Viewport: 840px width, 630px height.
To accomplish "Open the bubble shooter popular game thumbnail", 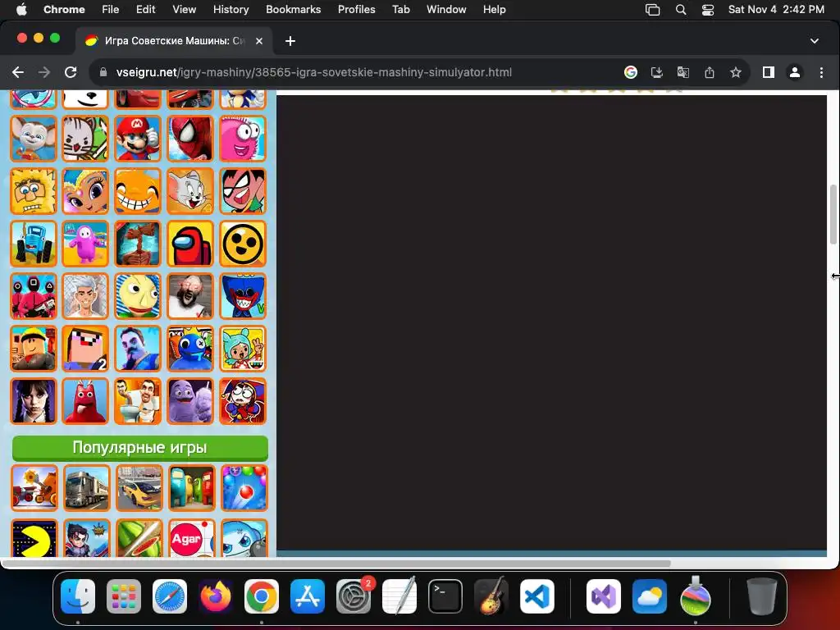I will (x=244, y=488).
